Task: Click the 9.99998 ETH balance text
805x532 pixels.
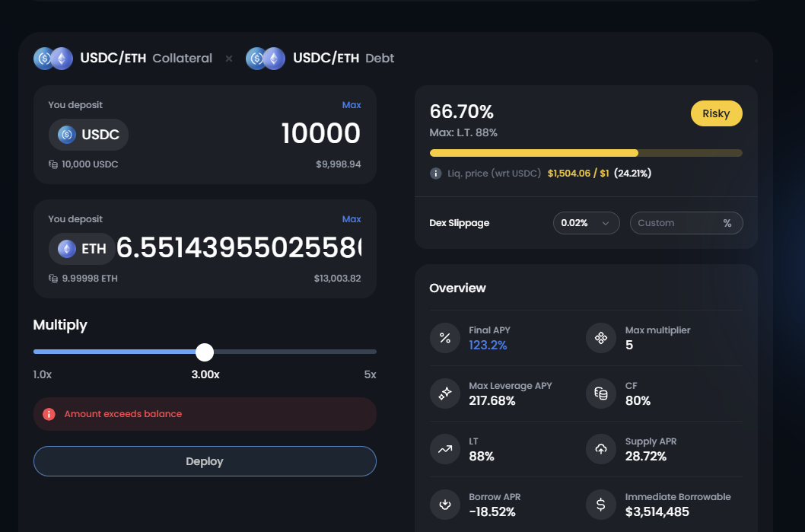Action: [90, 279]
